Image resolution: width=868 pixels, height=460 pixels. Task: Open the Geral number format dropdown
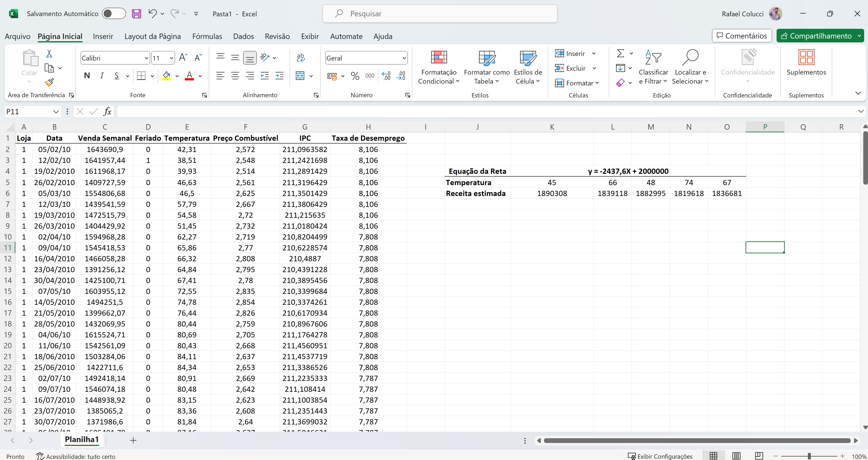(404, 58)
